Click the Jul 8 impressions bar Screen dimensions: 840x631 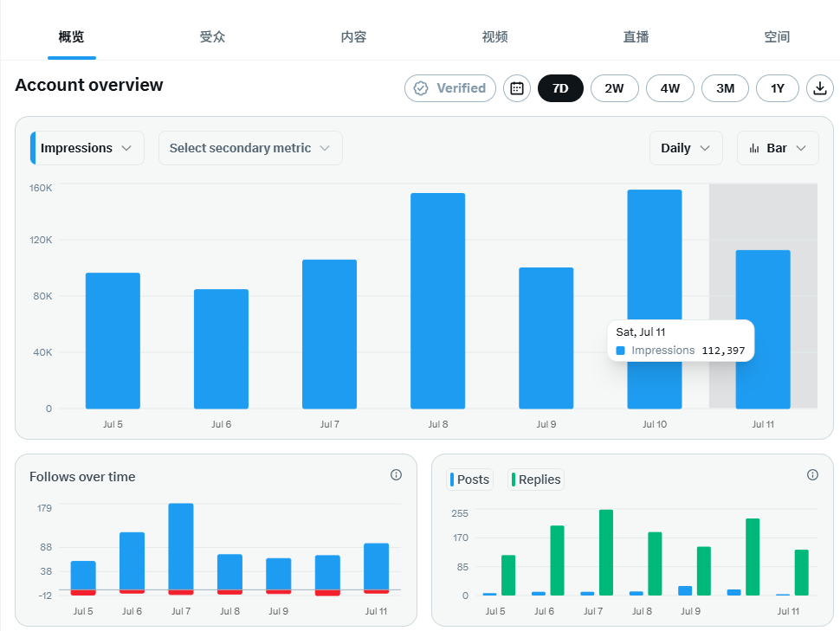pyautogui.click(x=437, y=301)
